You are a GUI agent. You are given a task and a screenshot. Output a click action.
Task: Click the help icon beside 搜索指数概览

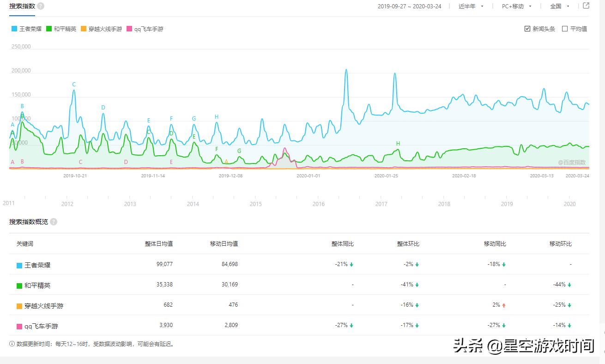pos(54,222)
